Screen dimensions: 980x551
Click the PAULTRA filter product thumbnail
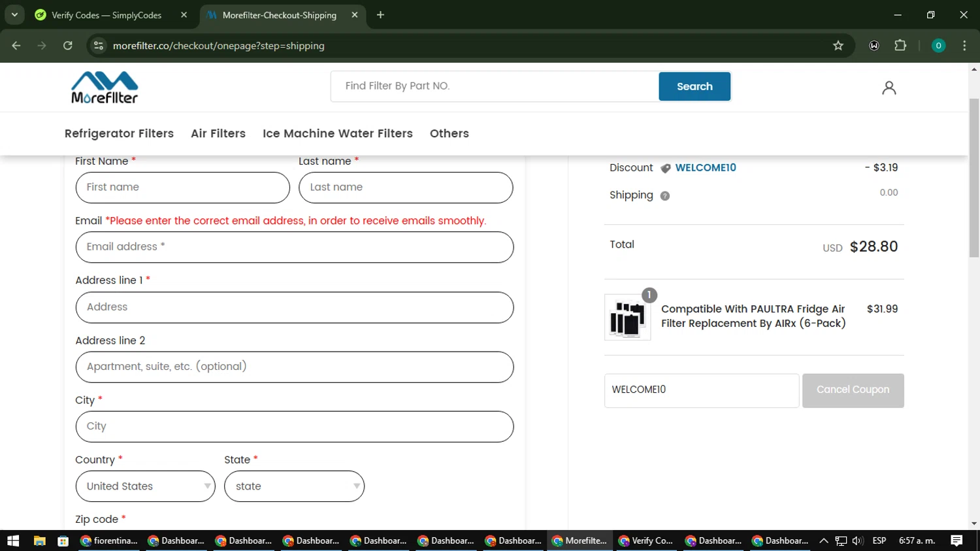click(x=628, y=317)
